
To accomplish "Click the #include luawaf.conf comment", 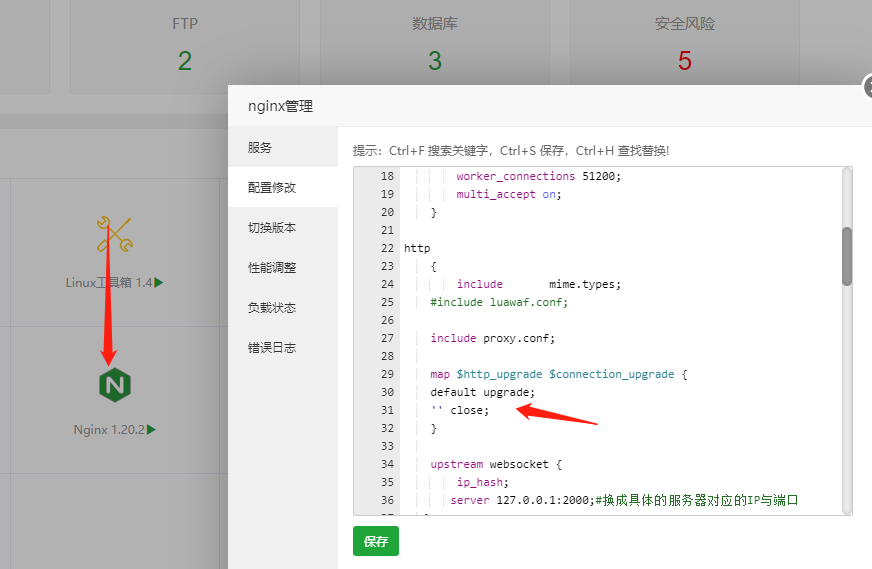I will (x=499, y=302).
